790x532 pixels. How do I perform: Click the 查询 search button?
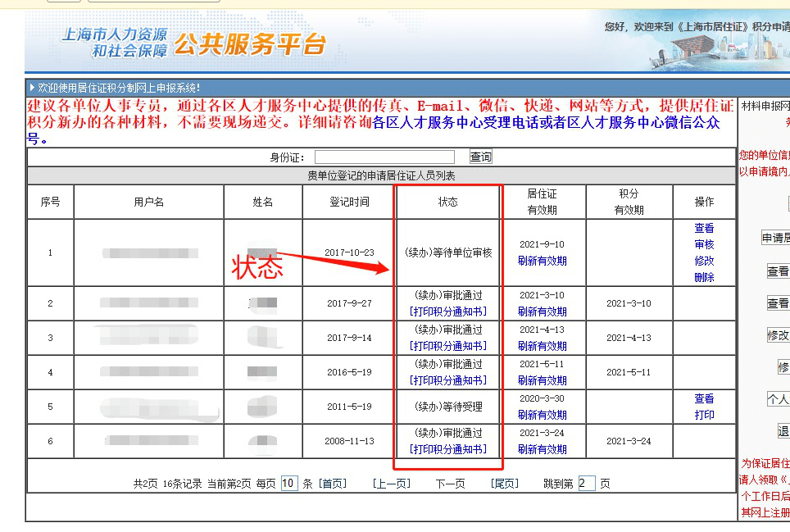[x=481, y=157]
